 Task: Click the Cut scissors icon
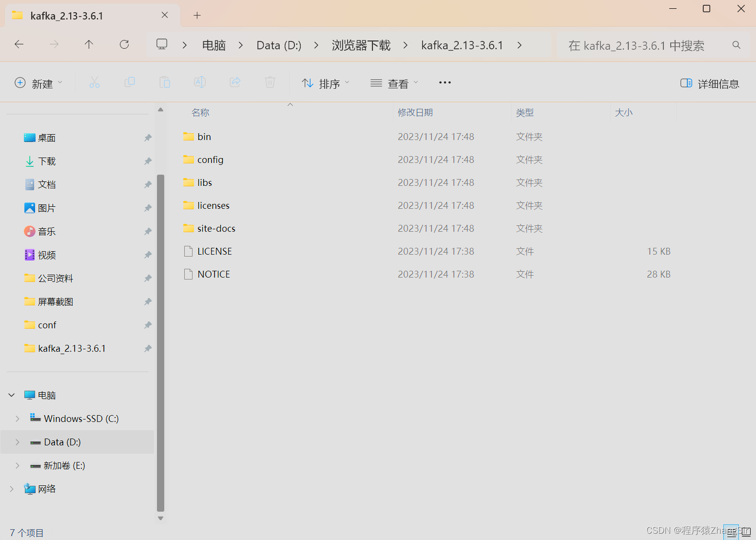95,82
